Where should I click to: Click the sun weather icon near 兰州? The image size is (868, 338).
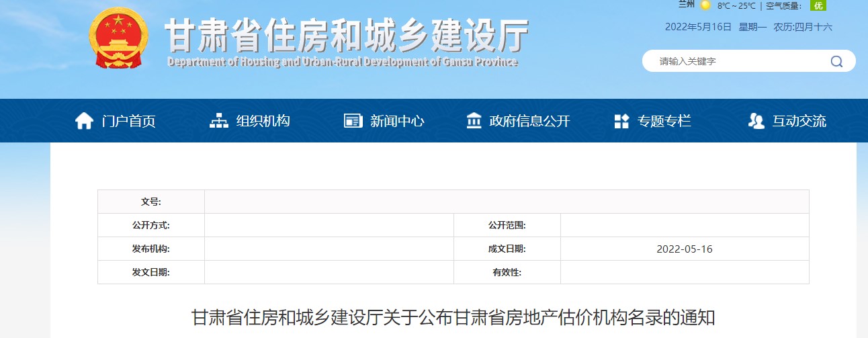pyautogui.click(x=705, y=5)
